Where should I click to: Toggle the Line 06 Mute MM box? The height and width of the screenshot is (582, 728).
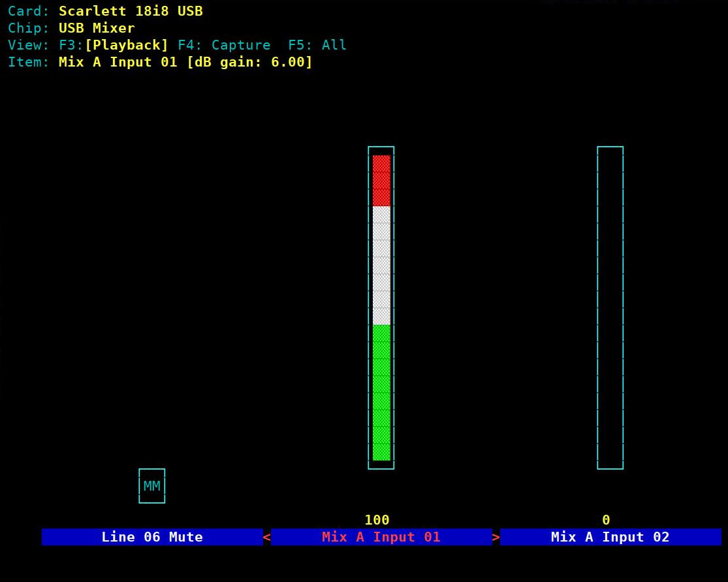coord(152,486)
